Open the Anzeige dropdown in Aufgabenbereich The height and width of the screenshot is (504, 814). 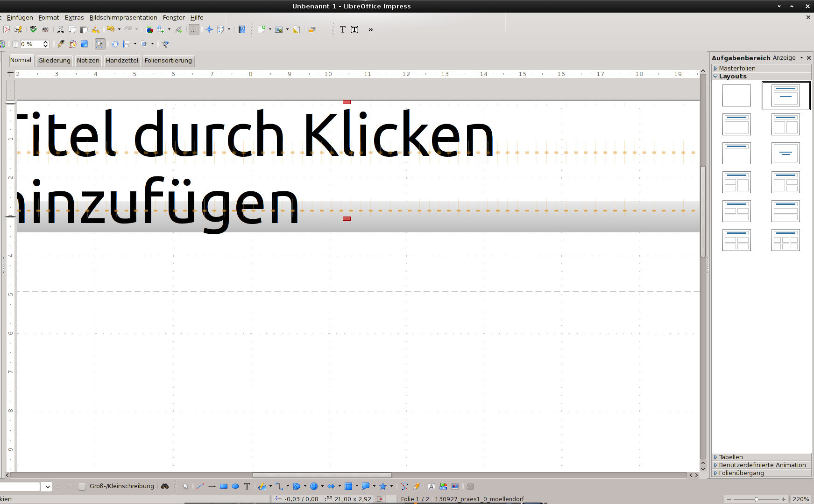788,58
